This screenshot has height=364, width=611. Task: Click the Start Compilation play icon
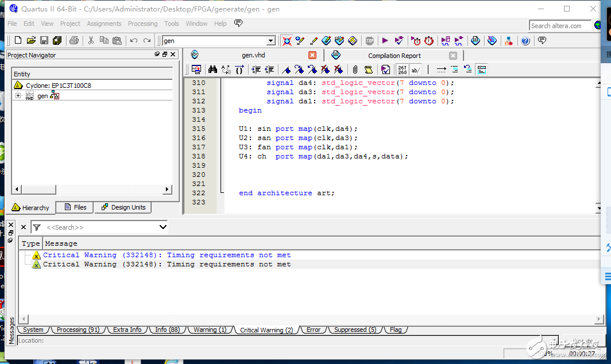(x=385, y=41)
